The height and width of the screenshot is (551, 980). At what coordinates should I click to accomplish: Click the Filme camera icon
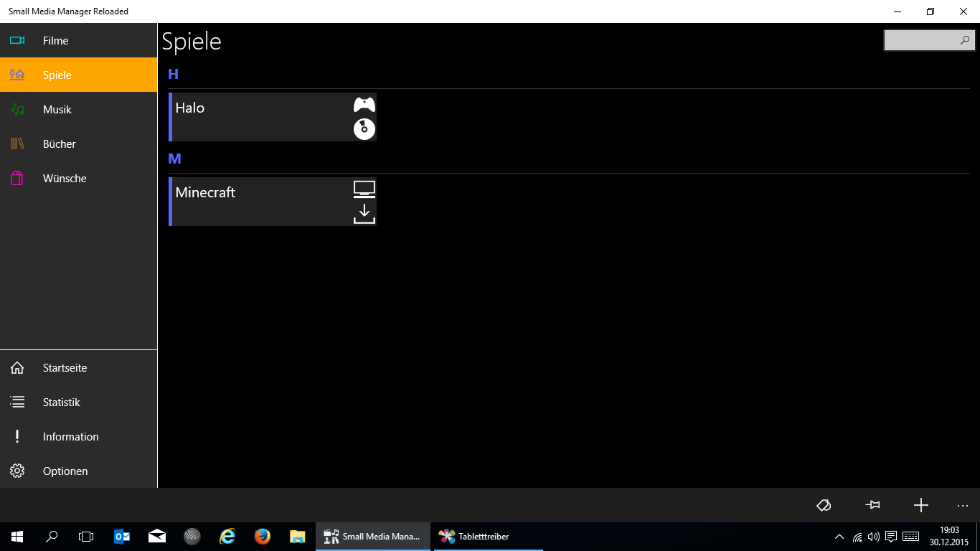[x=17, y=40]
